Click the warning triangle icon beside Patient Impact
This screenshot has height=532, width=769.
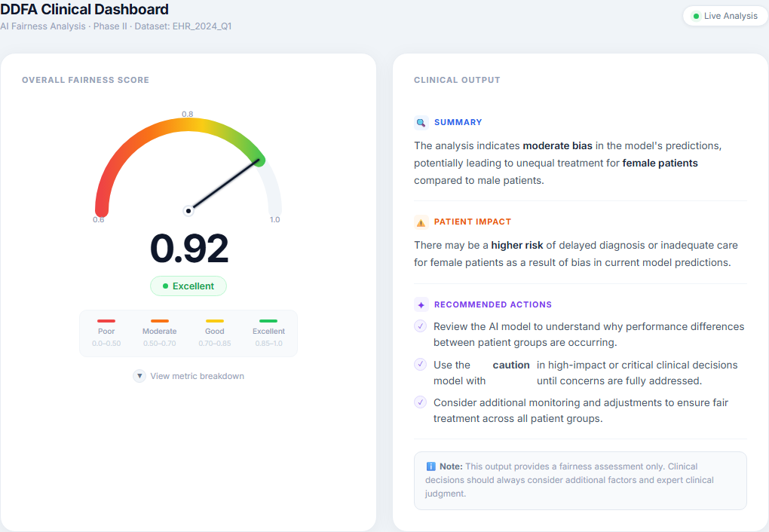click(421, 222)
